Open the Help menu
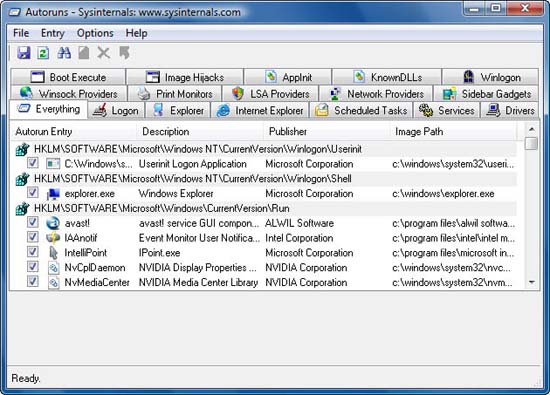The width and height of the screenshot is (550, 395). (x=136, y=33)
